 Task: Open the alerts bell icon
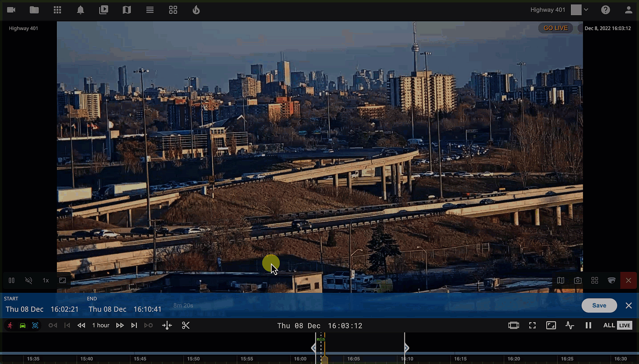tap(80, 10)
